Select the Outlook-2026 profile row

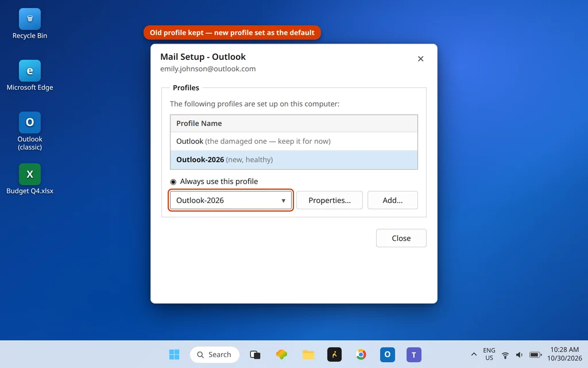(x=294, y=160)
